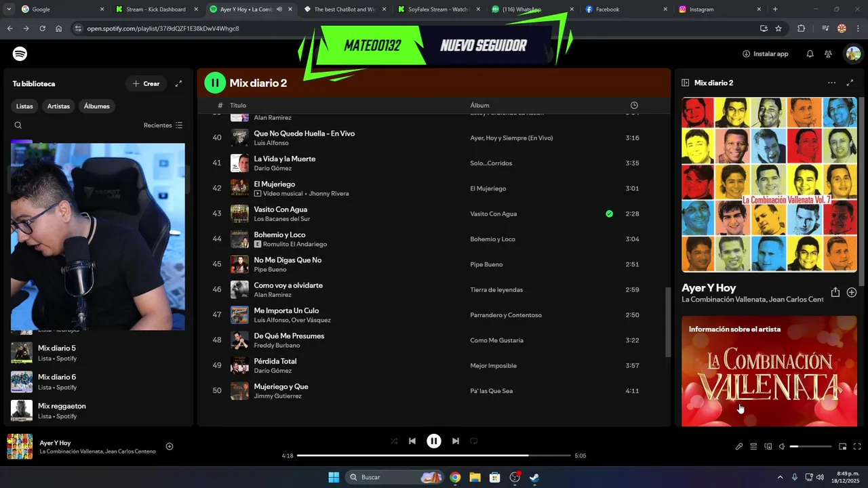868x488 pixels.
Task: Open friend activity icon
Action: (x=828, y=54)
